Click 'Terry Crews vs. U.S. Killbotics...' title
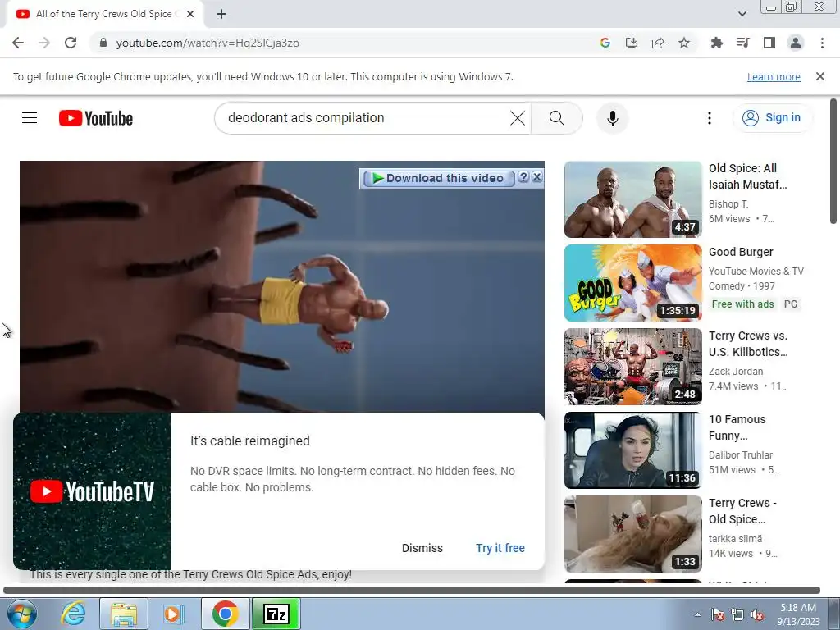 [x=748, y=344]
